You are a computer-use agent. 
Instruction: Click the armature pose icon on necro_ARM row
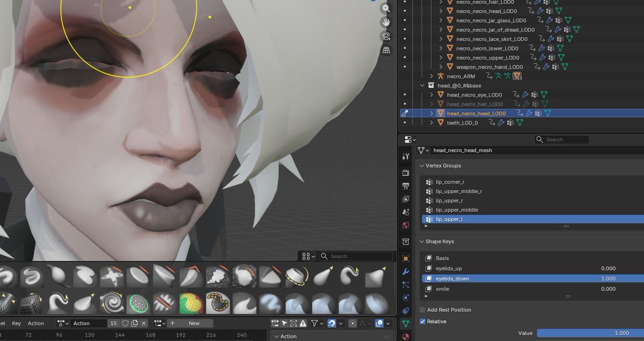click(497, 76)
